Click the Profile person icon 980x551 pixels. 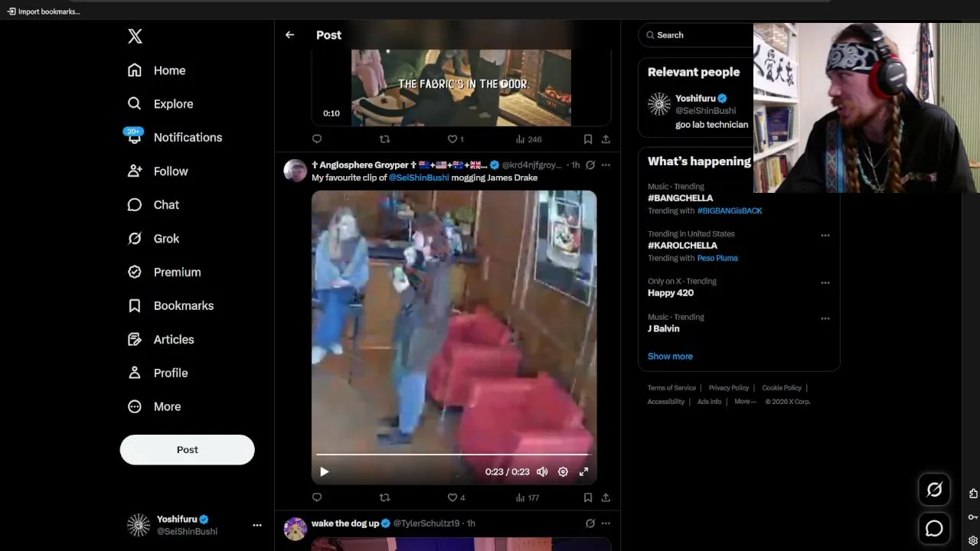point(135,373)
